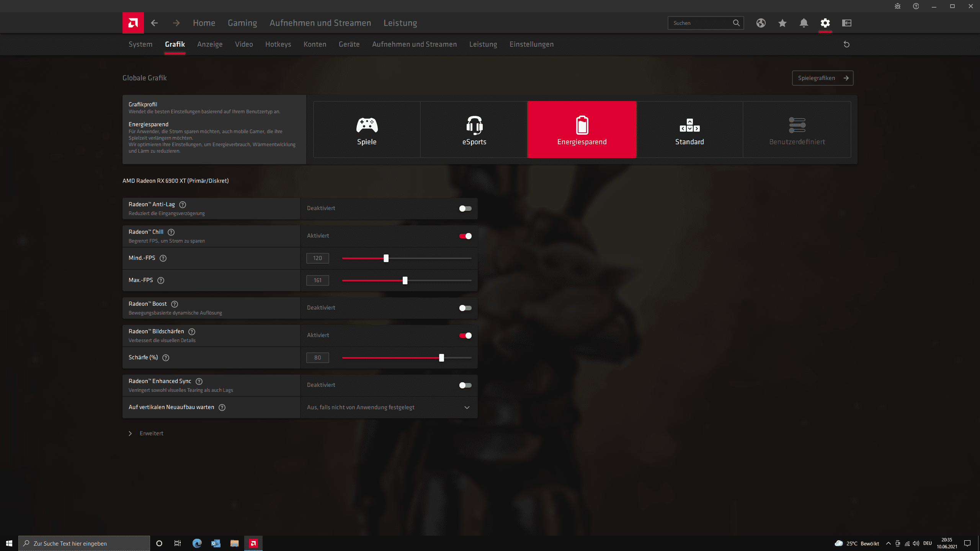980x551 pixels.
Task: Open Leistung tab in settings sub-navigation
Action: 483,44
